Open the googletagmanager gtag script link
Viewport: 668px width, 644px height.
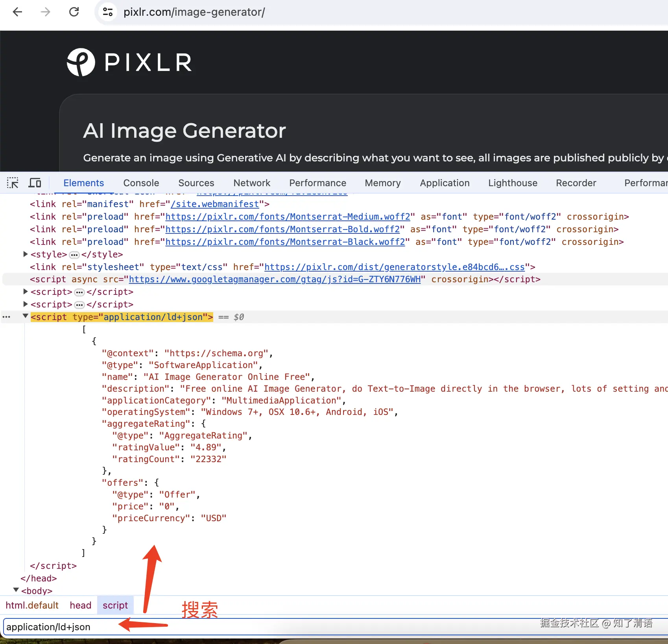click(275, 279)
